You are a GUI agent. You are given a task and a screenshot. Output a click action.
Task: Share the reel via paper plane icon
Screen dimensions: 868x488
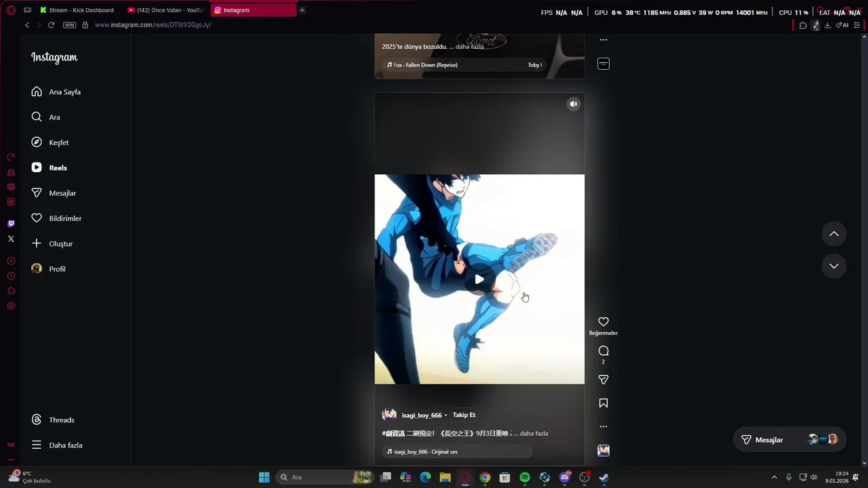click(604, 380)
